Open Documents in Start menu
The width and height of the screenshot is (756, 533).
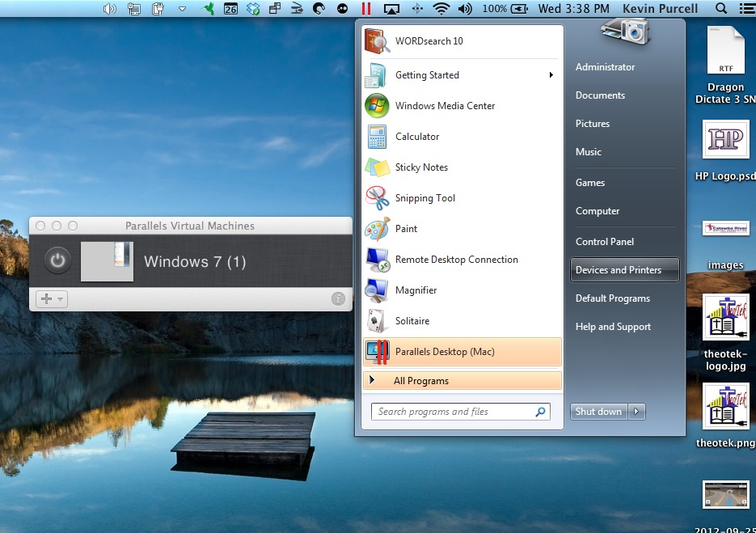(x=600, y=95)
